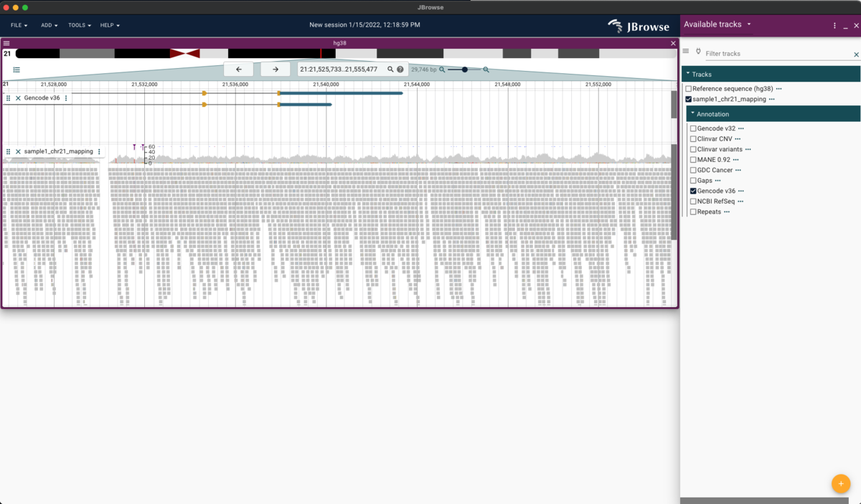Viewport: 861px width, 504px height.
Task: Collapse the Tracks category header
Action: pos(771,74)
